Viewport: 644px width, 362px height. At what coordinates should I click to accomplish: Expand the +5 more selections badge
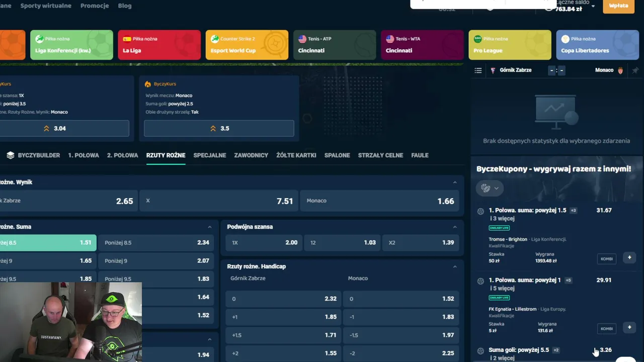tap(568, 281)
